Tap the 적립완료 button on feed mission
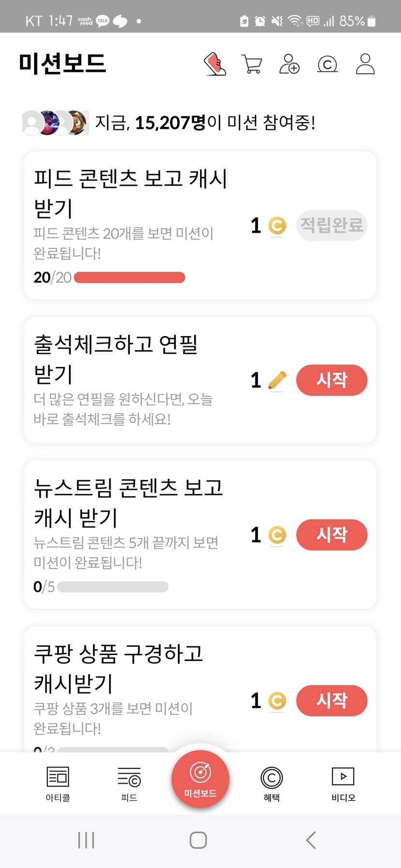 (331, 225)
